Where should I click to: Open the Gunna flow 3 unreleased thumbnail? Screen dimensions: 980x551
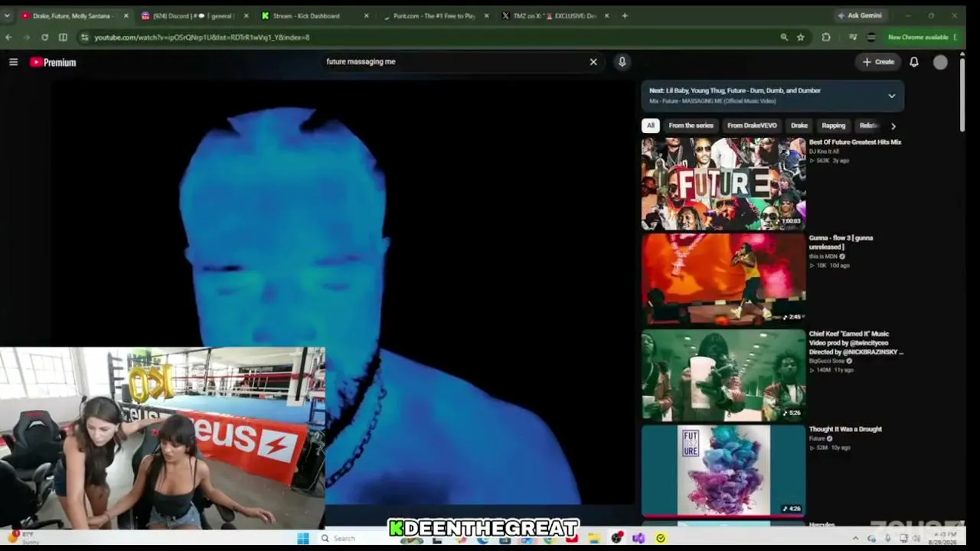point(724,279)
